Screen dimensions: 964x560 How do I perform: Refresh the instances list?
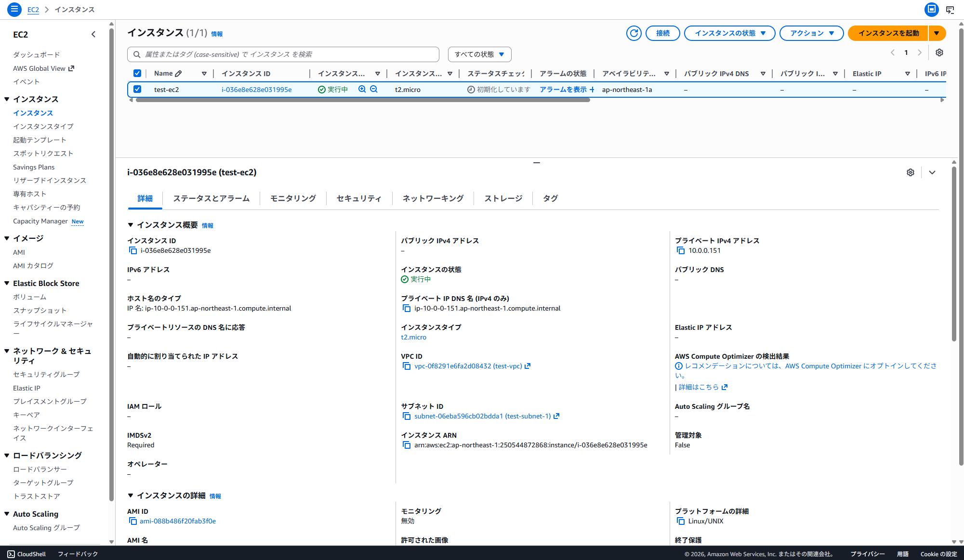coord(634,33)
